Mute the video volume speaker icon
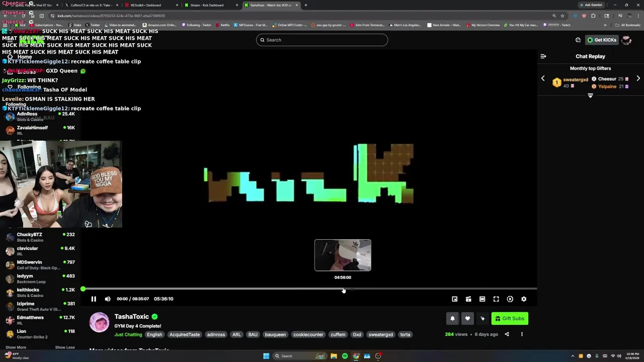The image size is (644, 362). [108, 299]
